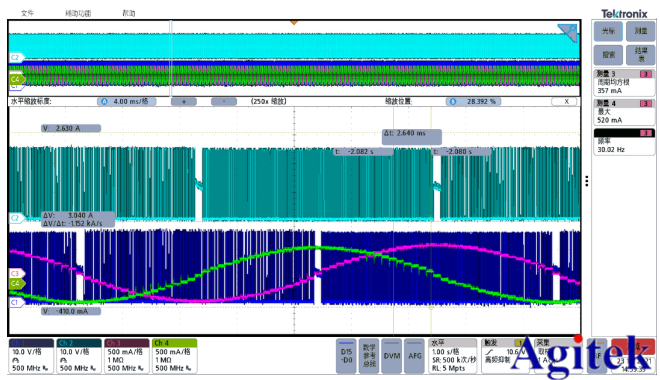Select the C3 waveform handle

coord(16,273)
